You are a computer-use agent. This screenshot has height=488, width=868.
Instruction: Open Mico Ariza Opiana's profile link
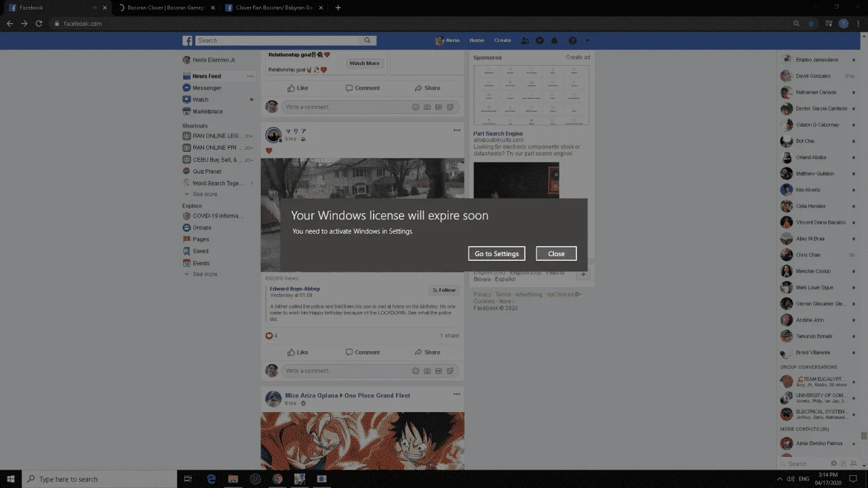tap(311, 396)
